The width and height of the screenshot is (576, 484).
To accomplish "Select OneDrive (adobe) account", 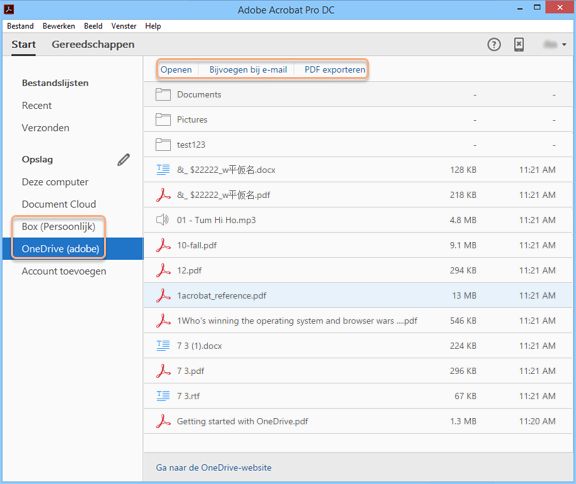I will tap(61, 249).
